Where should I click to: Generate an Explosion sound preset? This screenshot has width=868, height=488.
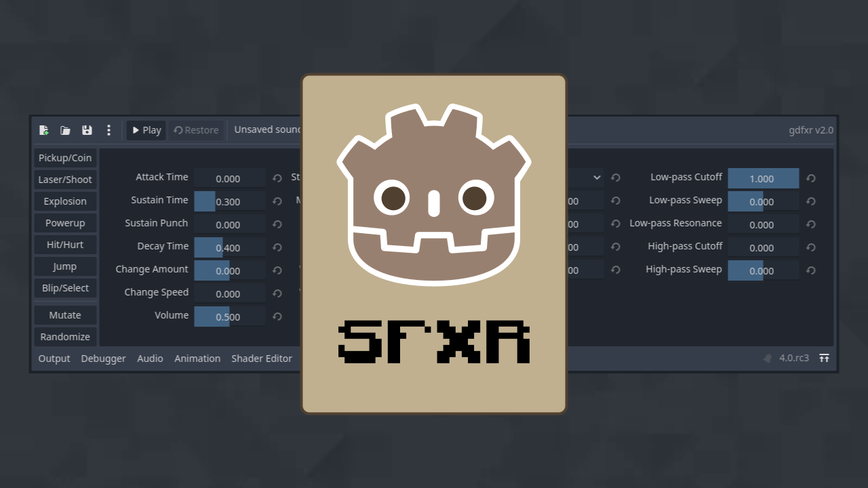[65, 201]
